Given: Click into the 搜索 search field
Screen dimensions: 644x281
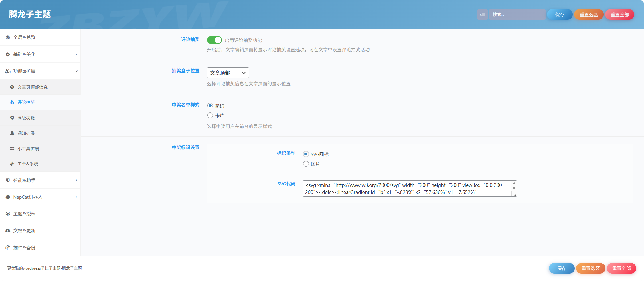Looking at the screenshot, I should pos(517,15).
